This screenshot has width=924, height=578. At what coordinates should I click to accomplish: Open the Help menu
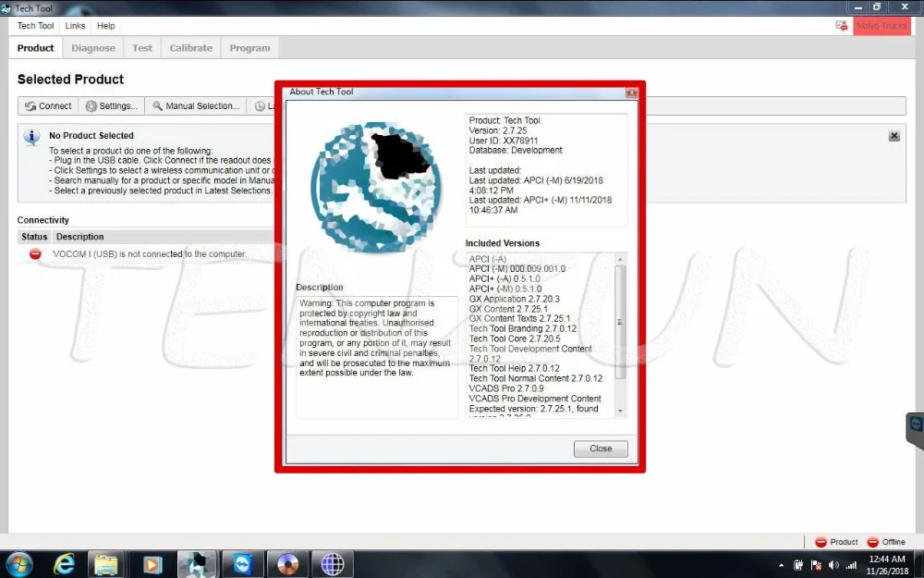(x=106, y=26)
